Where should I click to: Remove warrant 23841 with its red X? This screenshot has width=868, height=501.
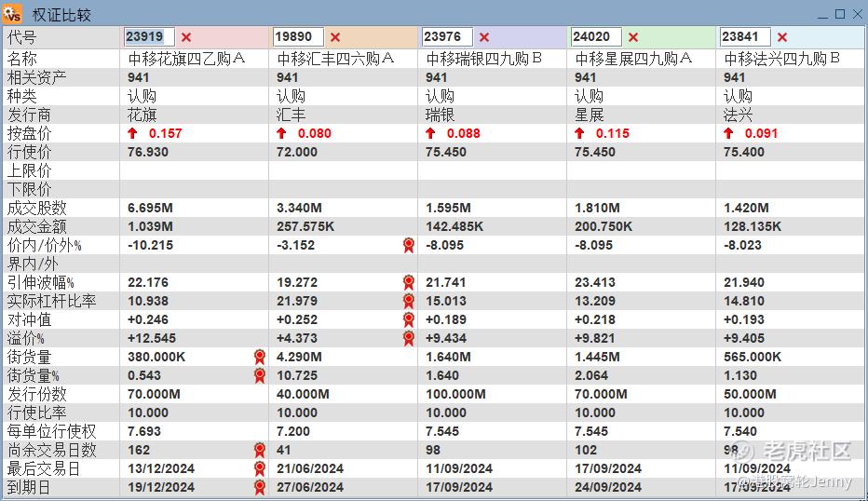[781, 37]
